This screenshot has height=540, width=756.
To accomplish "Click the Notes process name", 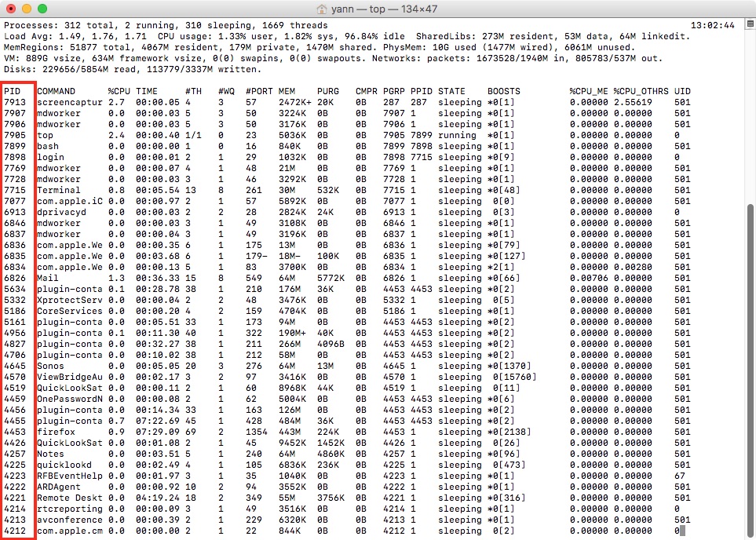I will (x=50, y=454).
